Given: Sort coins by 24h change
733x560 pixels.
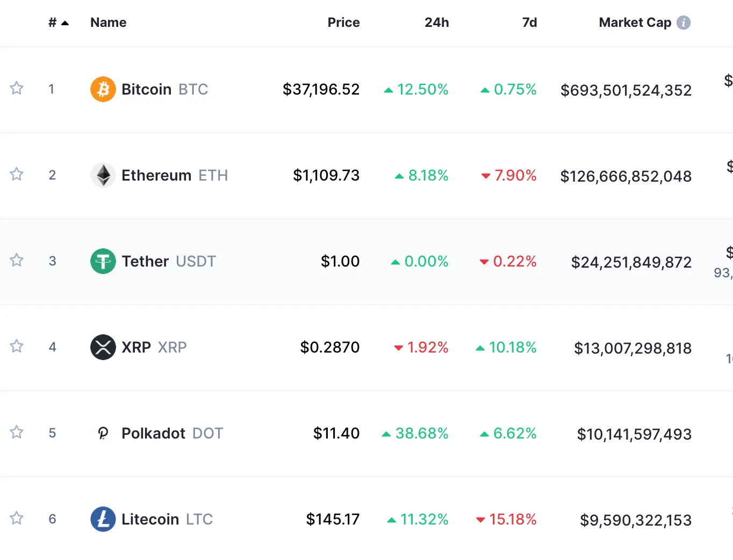Looking at the screenshot, I should tap(436, 23).
